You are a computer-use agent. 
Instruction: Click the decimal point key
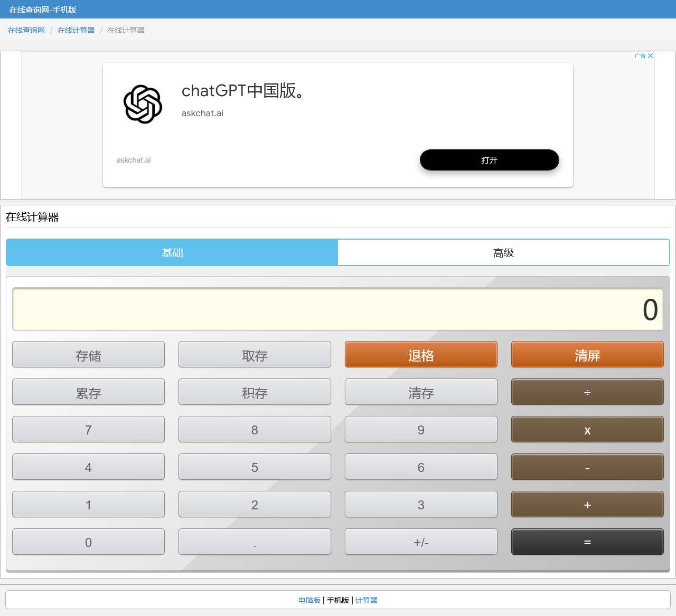coord(255,542)
